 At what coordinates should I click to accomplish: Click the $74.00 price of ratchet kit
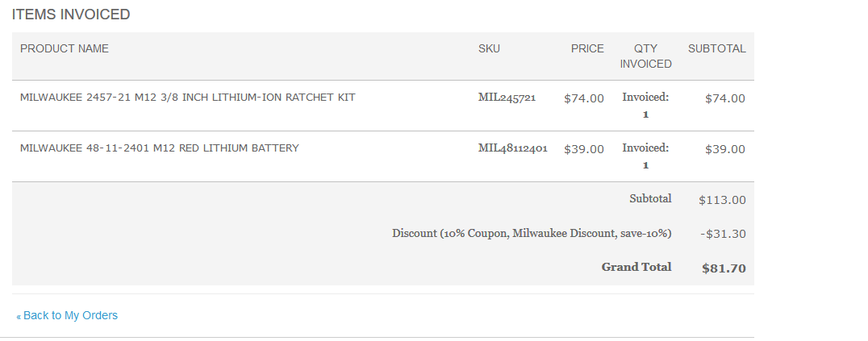(x=584, y=98)
